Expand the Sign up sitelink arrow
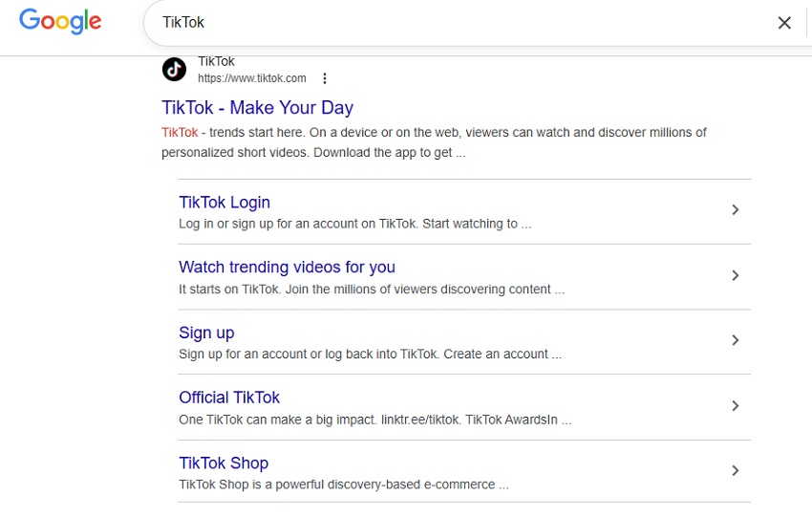Image resolution: width=812 pixels, height=517 pixels. 735,340
